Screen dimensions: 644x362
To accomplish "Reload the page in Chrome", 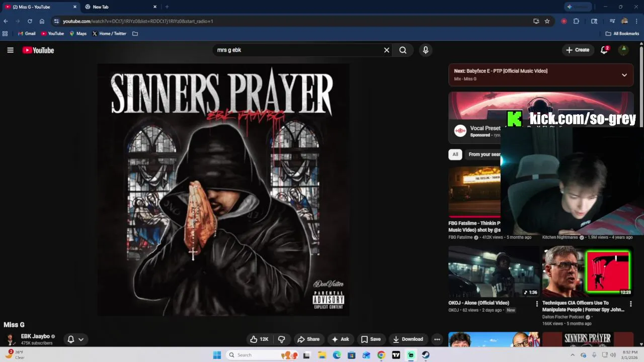I will [x=30, y=21].
